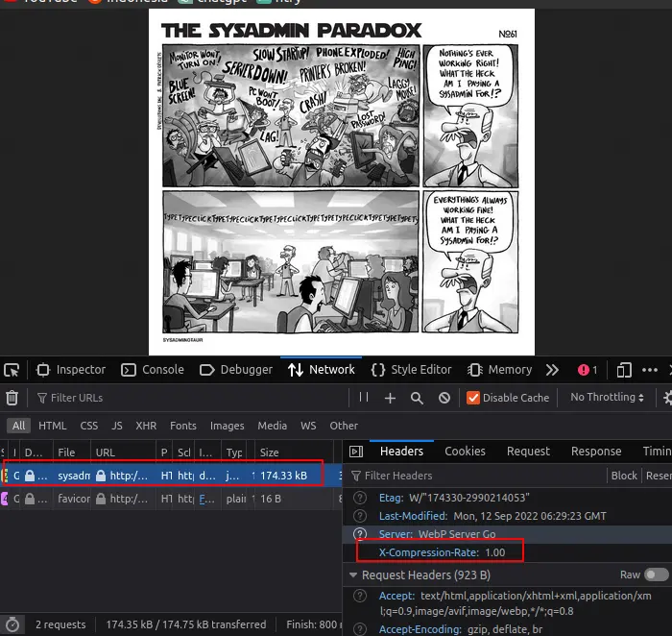Clear network log with trash icon
Viewport: 672px width, 636px height.
pos(12,398)
